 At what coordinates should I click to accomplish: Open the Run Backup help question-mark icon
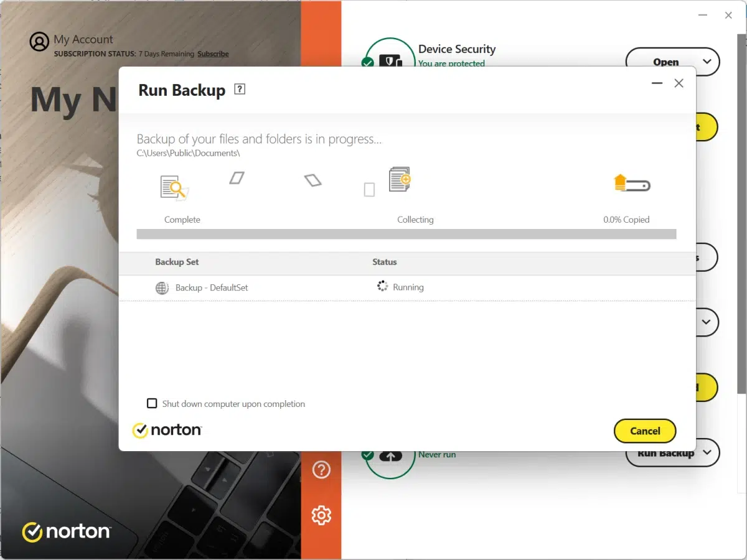coord(240,89)
